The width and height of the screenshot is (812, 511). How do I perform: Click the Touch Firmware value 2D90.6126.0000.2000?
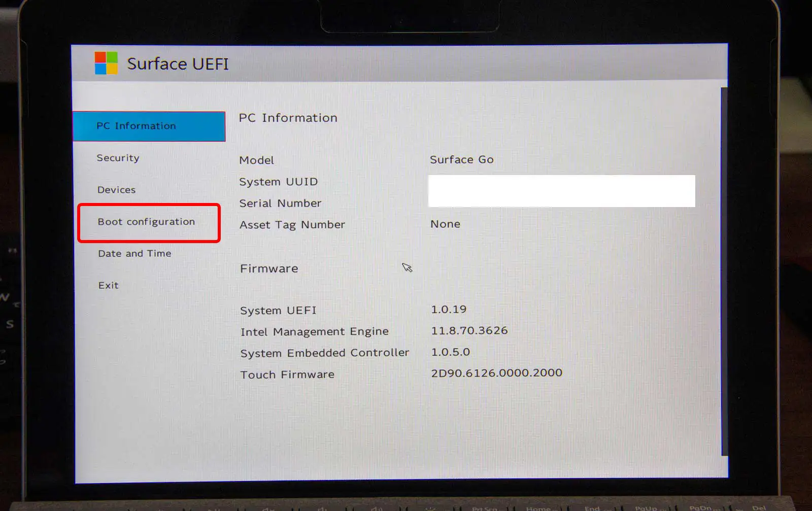click(x=496, y=373)
